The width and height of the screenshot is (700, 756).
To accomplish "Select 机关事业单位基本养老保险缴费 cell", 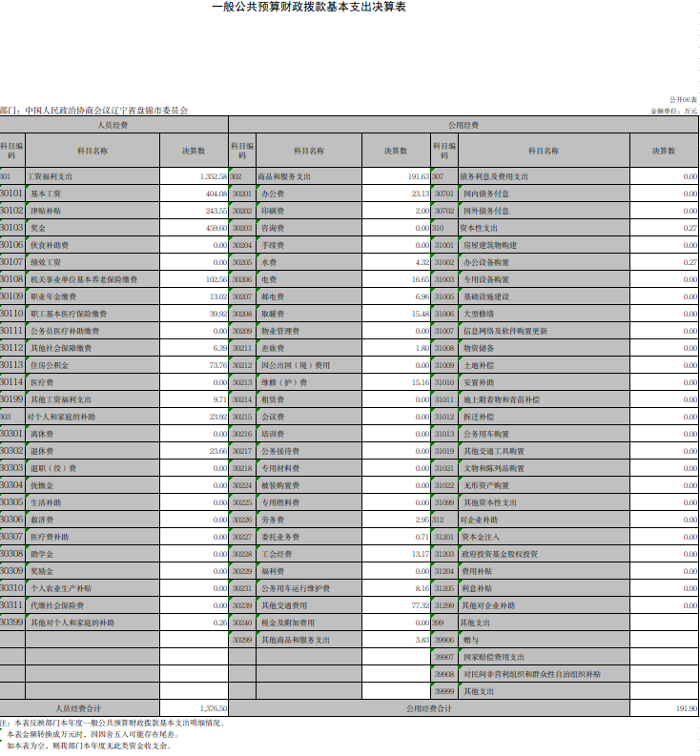I will [93, 279].
